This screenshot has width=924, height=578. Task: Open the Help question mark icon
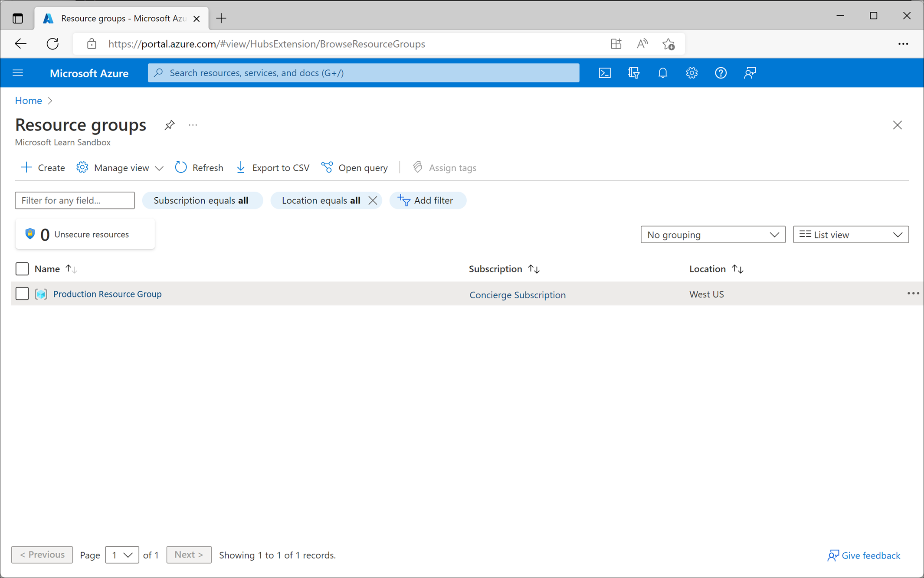[721, 73]
